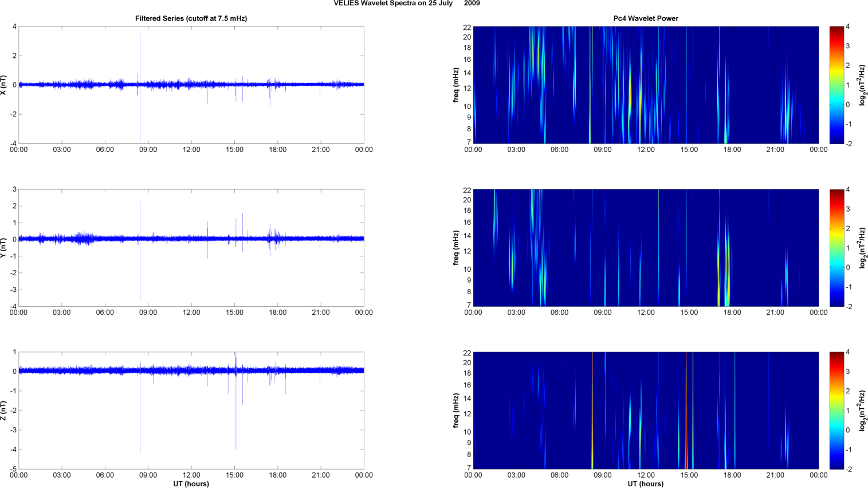Select the Pc4 Wavelet Power title

coord(645,18)
